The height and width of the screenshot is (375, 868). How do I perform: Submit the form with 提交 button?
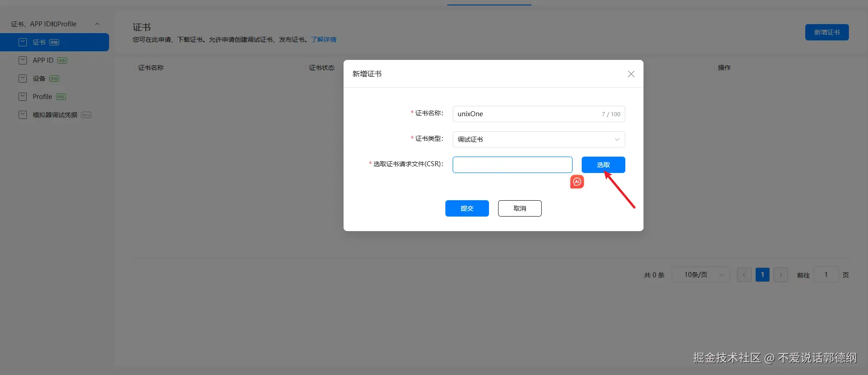pos(467,208)
